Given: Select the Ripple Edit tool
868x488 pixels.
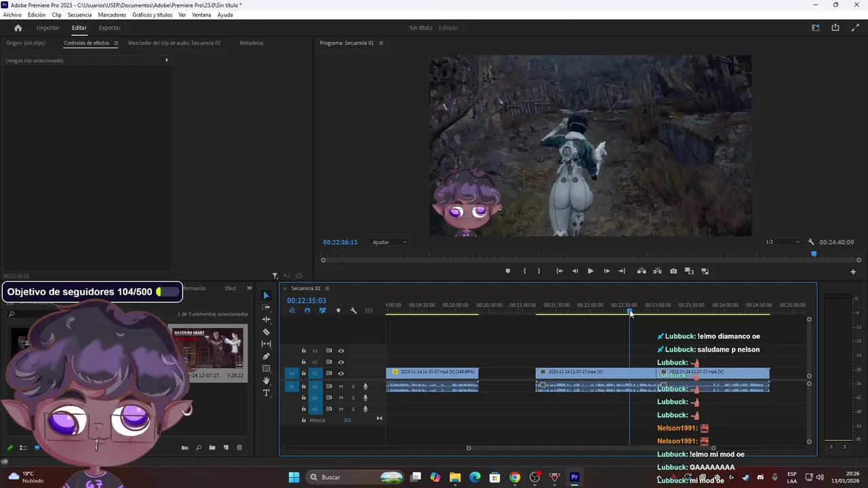Looking at the screenshot, I should click(x=267, y=319).
